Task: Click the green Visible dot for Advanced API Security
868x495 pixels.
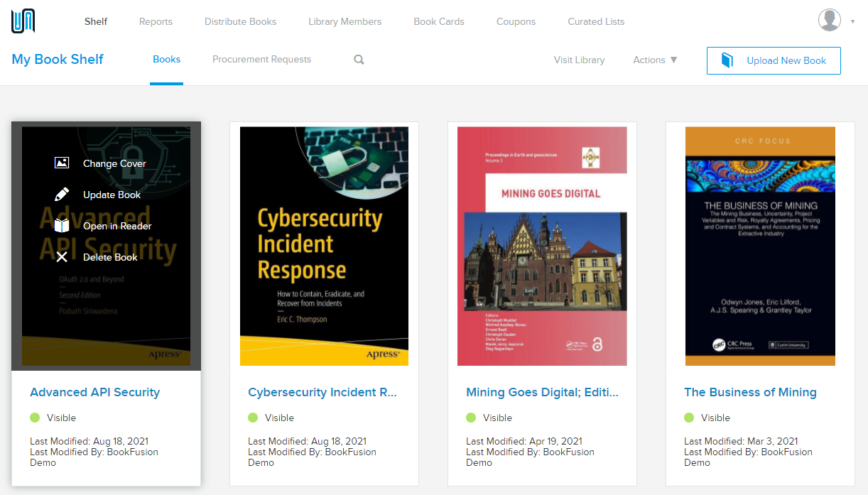Action: [35, 418]
